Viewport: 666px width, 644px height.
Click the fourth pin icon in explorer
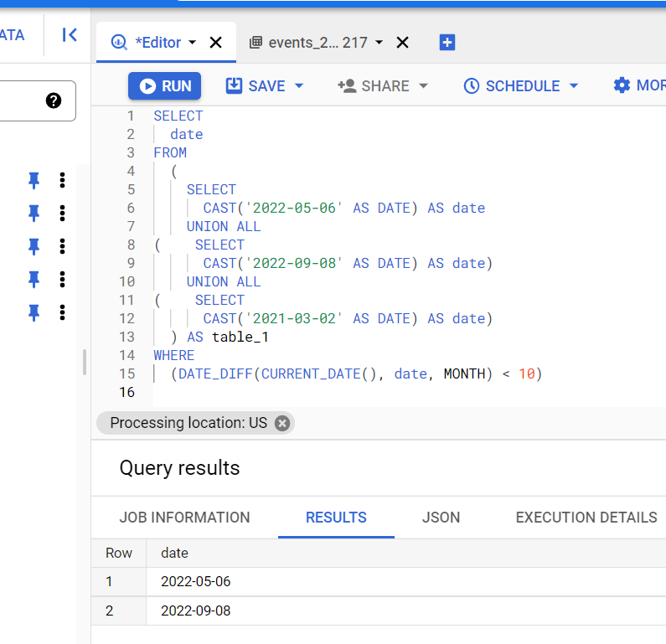34,280
